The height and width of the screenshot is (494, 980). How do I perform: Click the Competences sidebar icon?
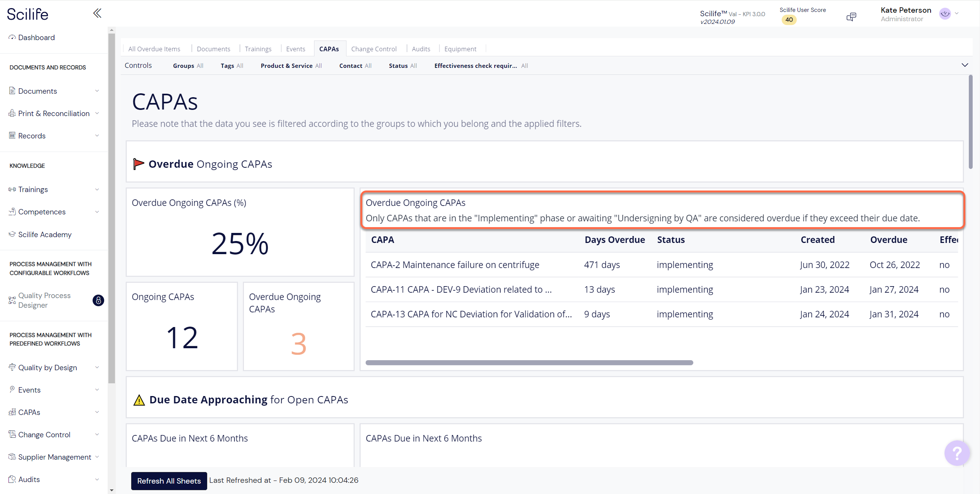pos(12,211)
